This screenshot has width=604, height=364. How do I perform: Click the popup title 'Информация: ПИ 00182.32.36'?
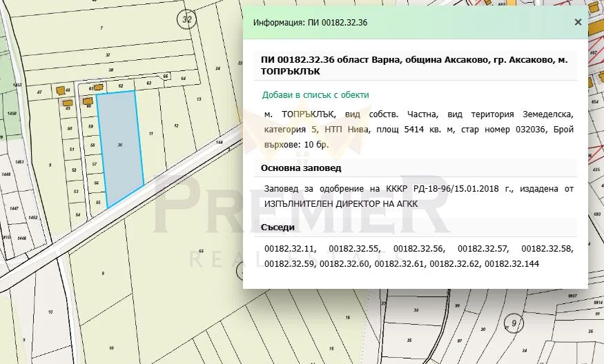pos(310,23)
